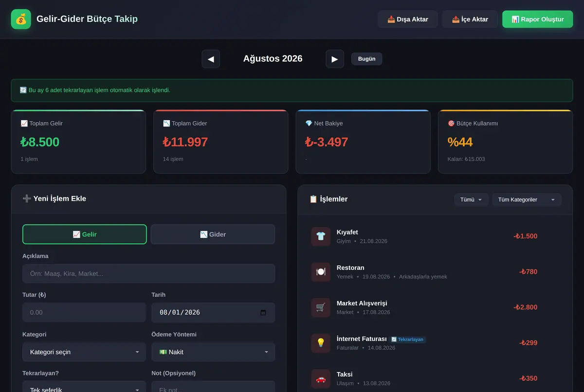
Task: Click the Toplam Gider ₺11.997 value
Action: click(185, 142)
